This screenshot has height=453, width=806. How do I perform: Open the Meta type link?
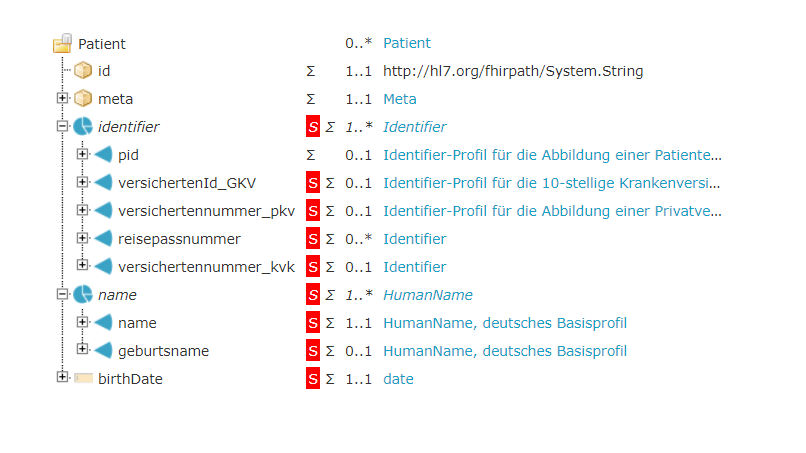400,99
